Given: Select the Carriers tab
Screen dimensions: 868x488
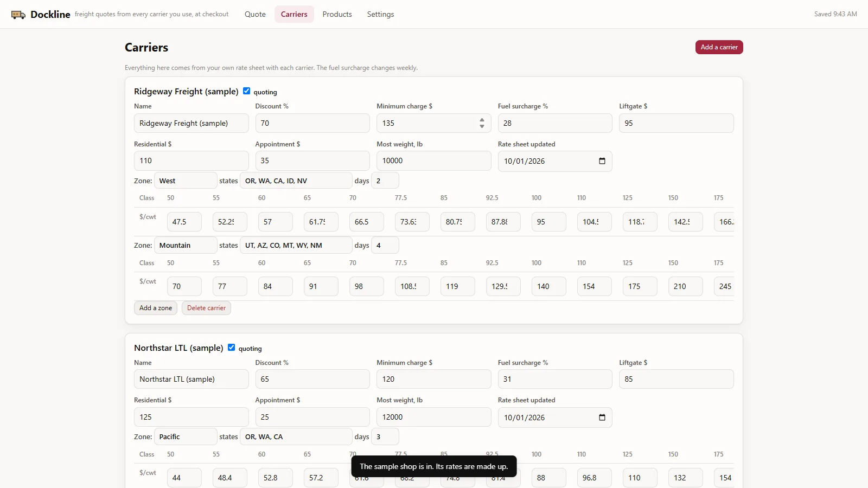Looking at the screenshot, I should 294,14.
